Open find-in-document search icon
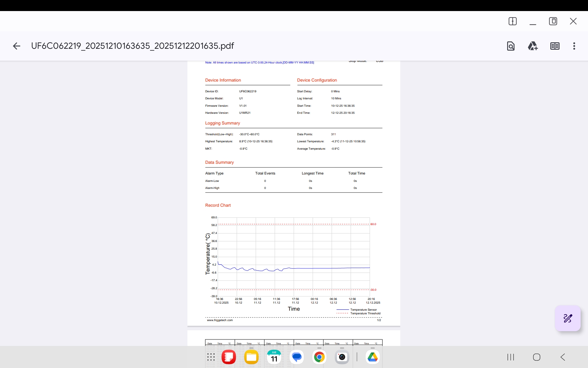This screenshot has height=368, width=588. coord(511,46)
